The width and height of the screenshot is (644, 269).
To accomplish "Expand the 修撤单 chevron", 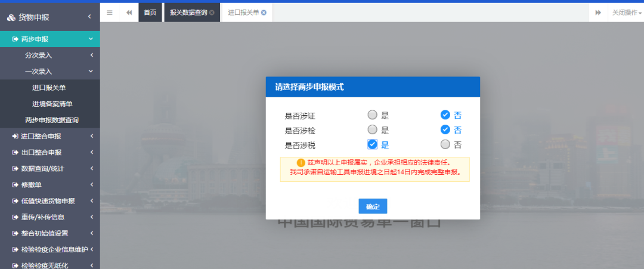I will 92,185.
